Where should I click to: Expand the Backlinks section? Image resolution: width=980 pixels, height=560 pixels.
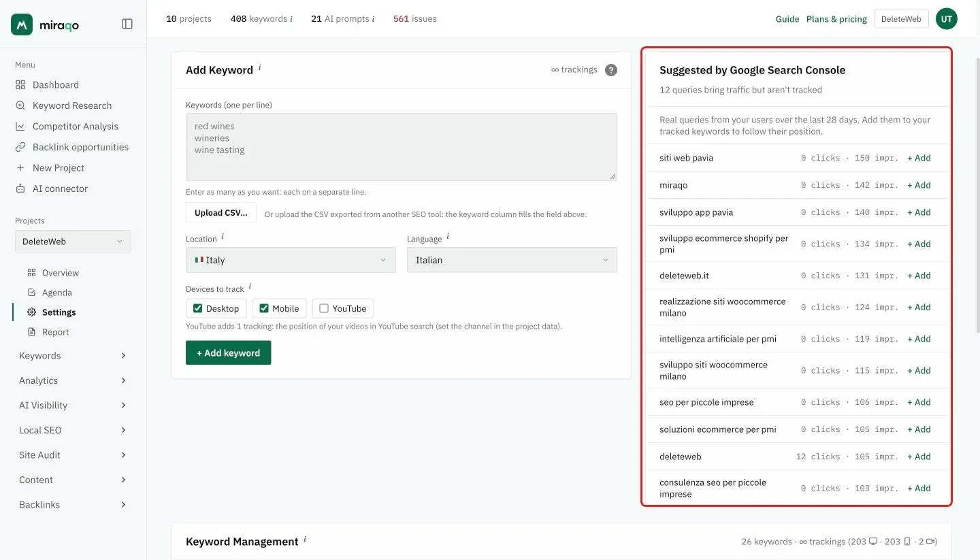coord(73,505)
